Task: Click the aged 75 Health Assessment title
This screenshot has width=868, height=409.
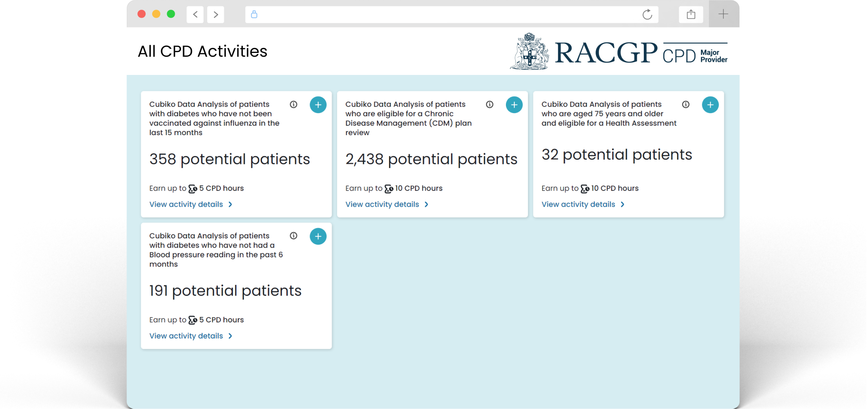Action: 609,113
